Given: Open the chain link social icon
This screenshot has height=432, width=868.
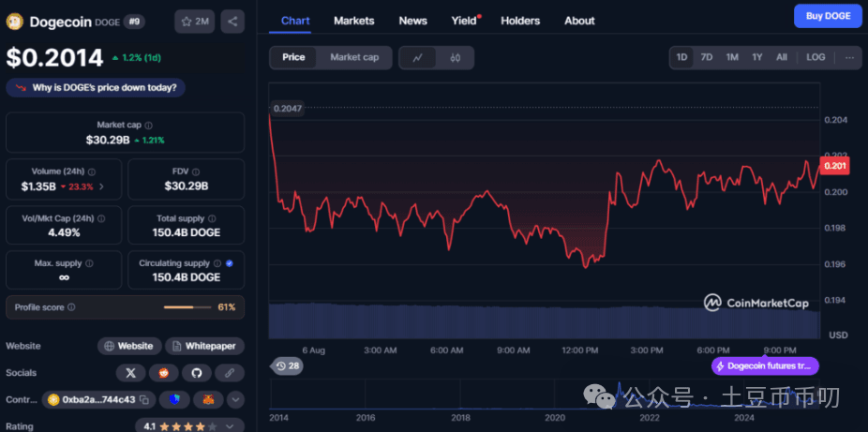Looking at the screenshot, I should pyautogui.click(x=229, y=373).
